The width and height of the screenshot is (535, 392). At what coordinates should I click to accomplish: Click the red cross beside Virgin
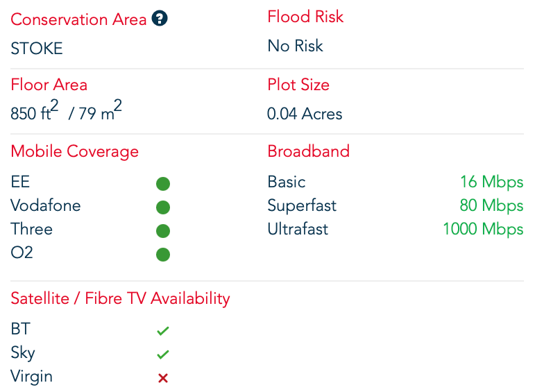pos(163,377)
